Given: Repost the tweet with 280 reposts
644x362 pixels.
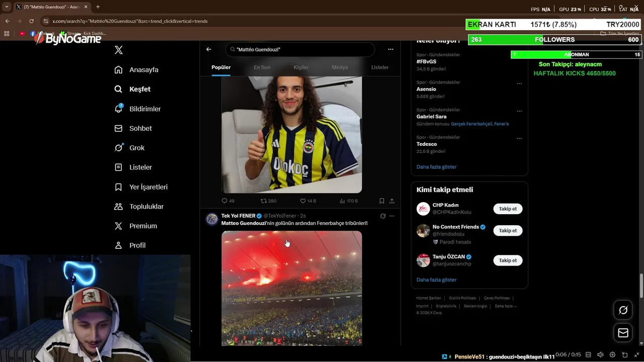Looking at the screenshot, I should 268,201.
